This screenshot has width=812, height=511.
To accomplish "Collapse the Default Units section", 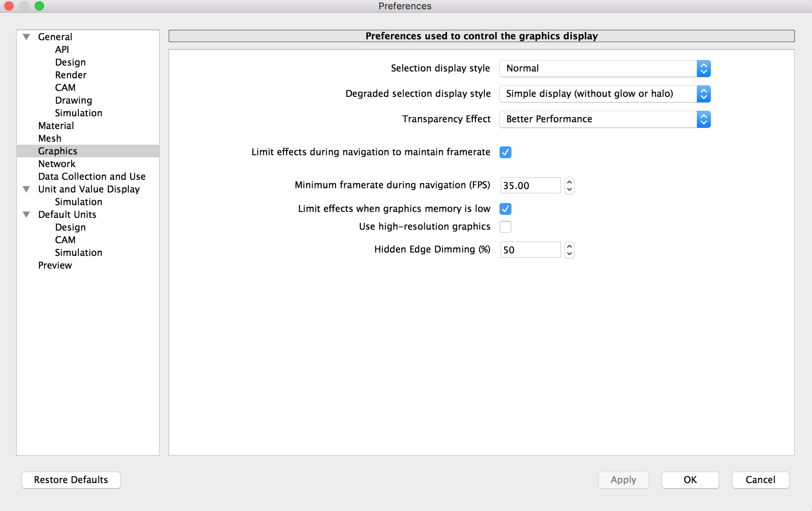I will (26, 214).
